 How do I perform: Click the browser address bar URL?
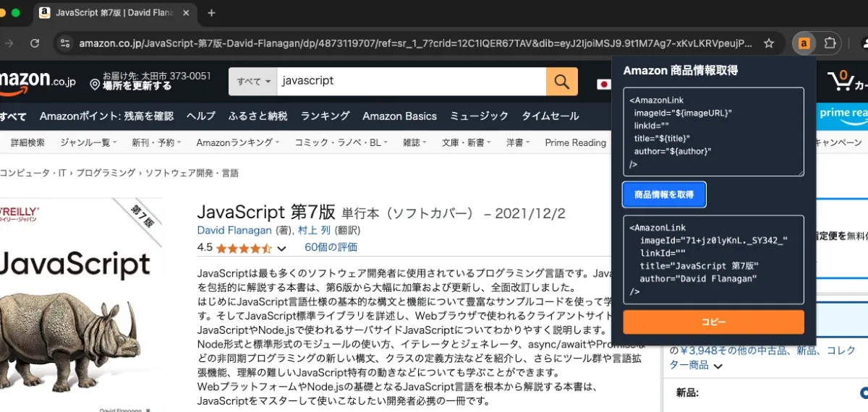(x=415, y=43)
